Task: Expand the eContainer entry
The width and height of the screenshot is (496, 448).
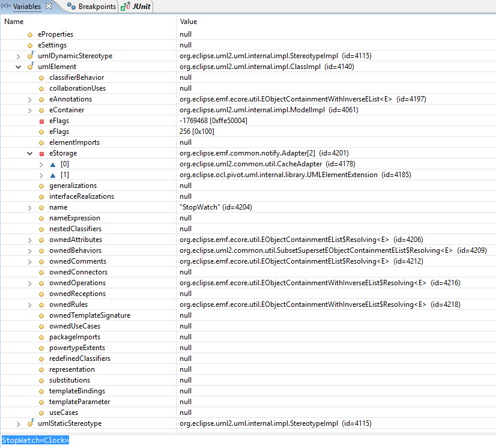Action: coord(30,110)
